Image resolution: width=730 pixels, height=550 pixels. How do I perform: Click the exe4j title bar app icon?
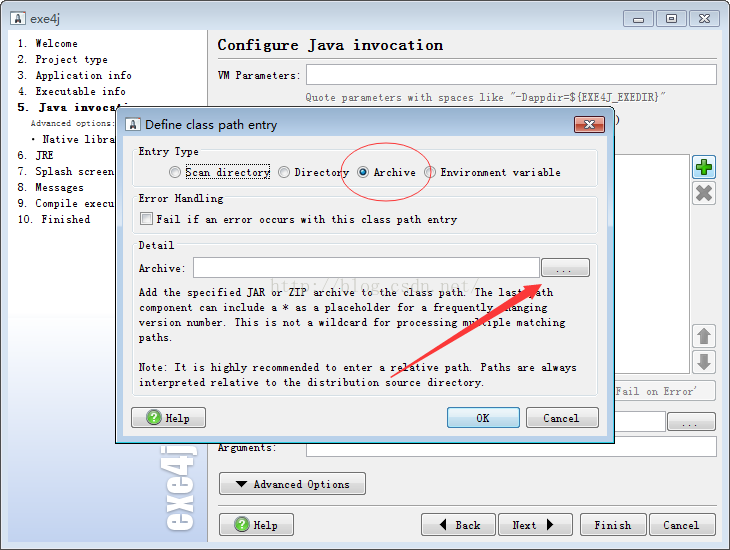click(x=18, y=18)
